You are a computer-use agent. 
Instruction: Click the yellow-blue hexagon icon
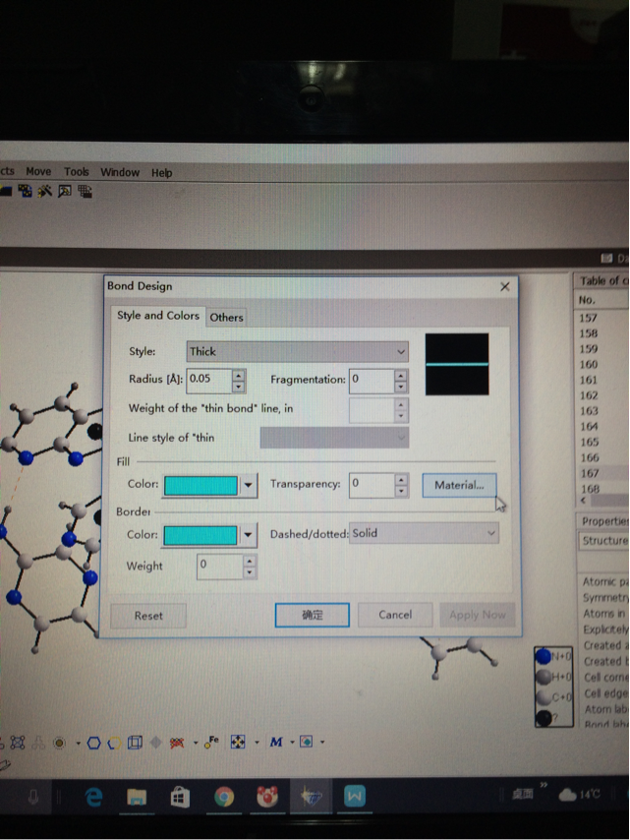114,743
